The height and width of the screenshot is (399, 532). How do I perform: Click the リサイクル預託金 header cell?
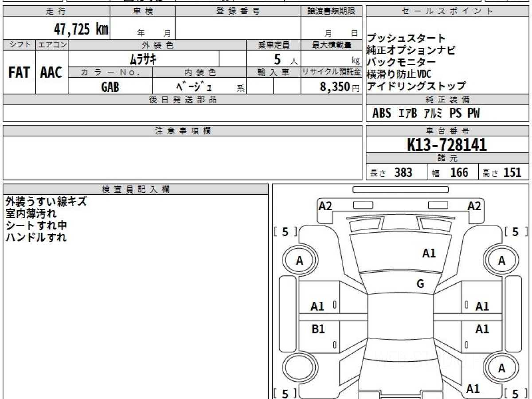[x=332, y=72]
